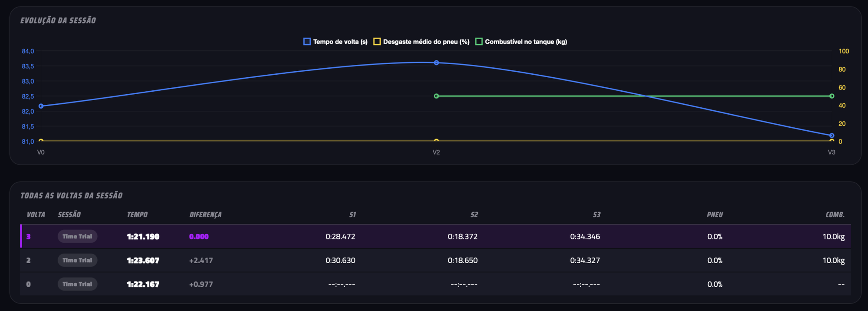868x311 pixels.
Task: Click Time Trial badge in lap 0 row
Action: [x=77, y=284]
